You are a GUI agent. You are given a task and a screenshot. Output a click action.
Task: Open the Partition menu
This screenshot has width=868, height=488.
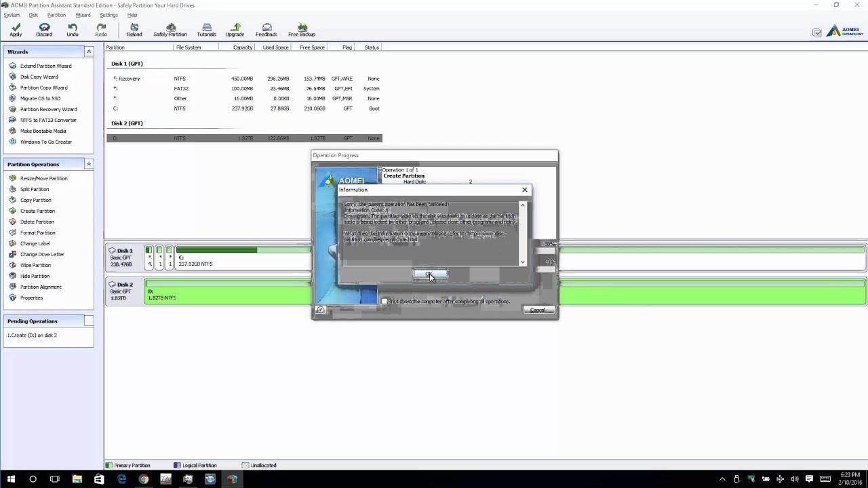pos(56,15)
